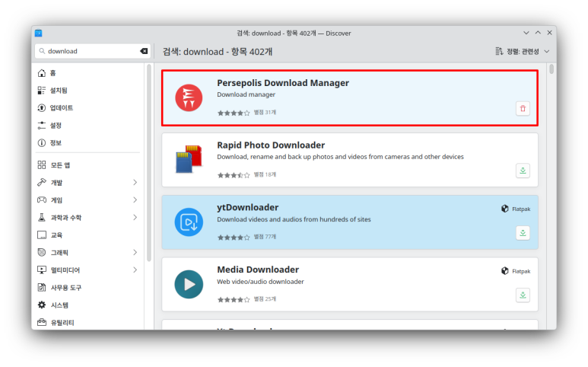Select the 유틸리티 utilities category

(x=89, y=322)
